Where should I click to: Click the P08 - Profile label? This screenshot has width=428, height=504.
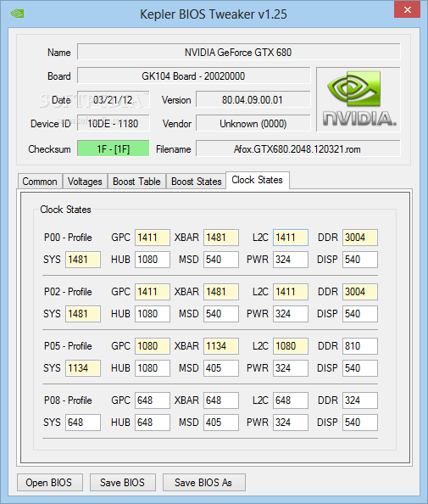(68, 400)
